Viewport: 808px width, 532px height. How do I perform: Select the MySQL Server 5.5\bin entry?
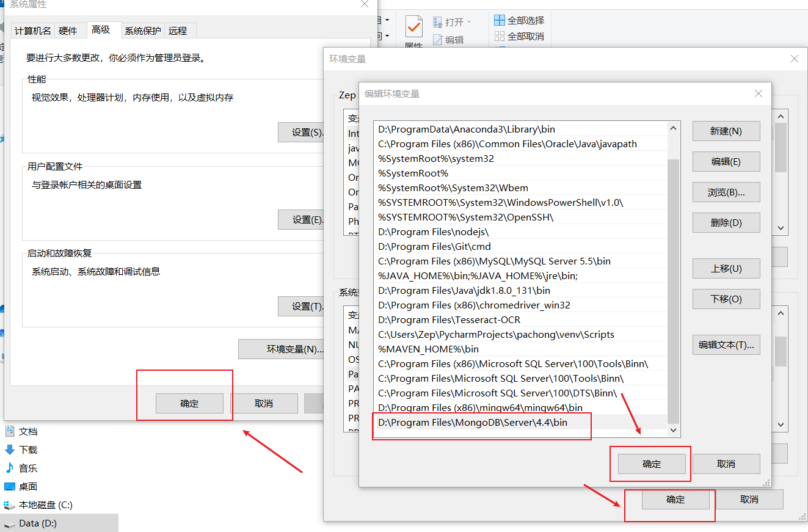coord(520,261)
